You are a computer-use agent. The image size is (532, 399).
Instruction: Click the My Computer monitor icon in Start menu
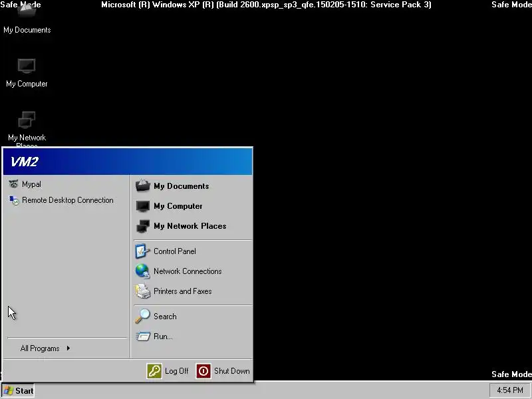tap(142, 206)
